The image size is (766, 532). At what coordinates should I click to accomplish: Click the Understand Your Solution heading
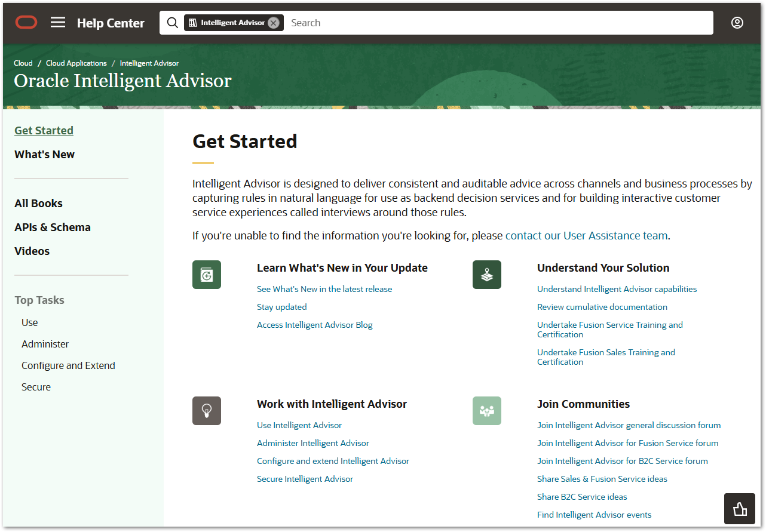tap(603, 268)
